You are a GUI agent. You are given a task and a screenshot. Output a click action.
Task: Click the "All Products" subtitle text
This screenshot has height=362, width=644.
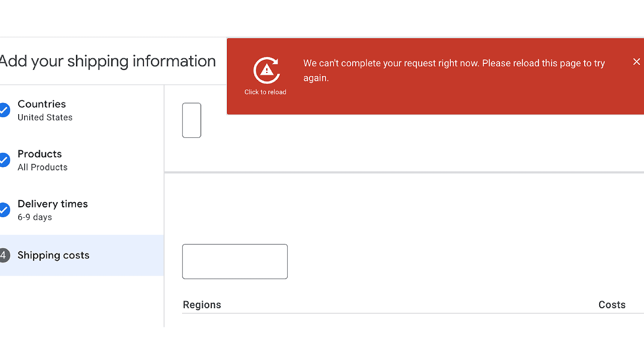tap(43, 167)
